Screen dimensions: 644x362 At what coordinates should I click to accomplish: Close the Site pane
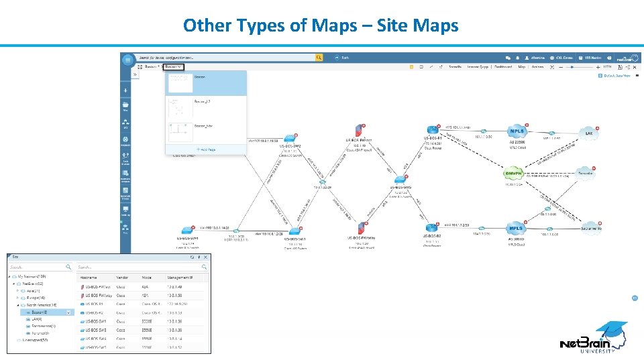[206, 257]
